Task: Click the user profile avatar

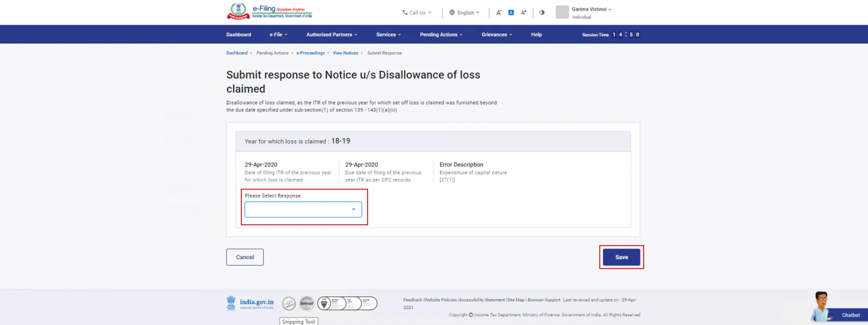Action: 562,12
